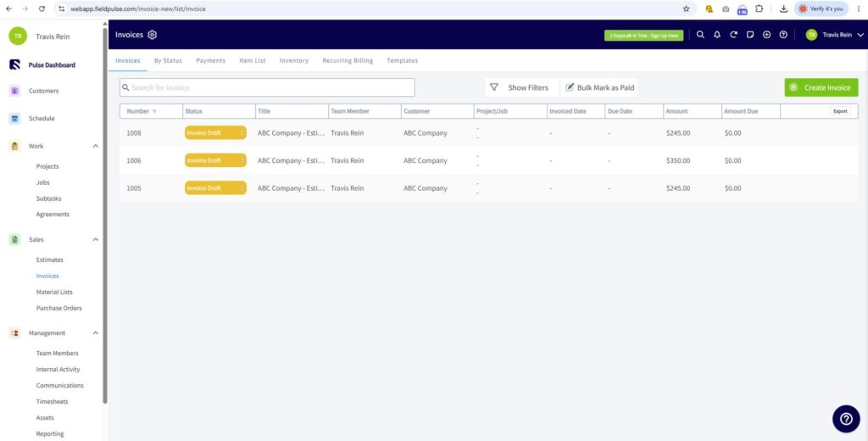This screenshot has height=441, width=868.
Task: Click the TR avatar in sidebar
Action: (18, 36)
